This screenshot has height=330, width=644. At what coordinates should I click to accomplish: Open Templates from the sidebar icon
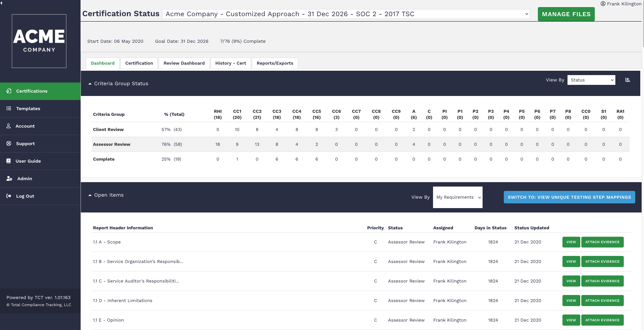(9, 108)
